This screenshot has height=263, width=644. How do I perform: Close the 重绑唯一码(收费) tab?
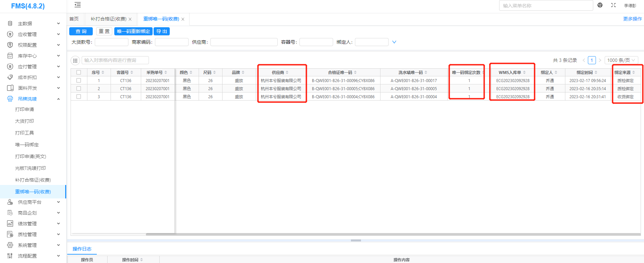(183, 19)
